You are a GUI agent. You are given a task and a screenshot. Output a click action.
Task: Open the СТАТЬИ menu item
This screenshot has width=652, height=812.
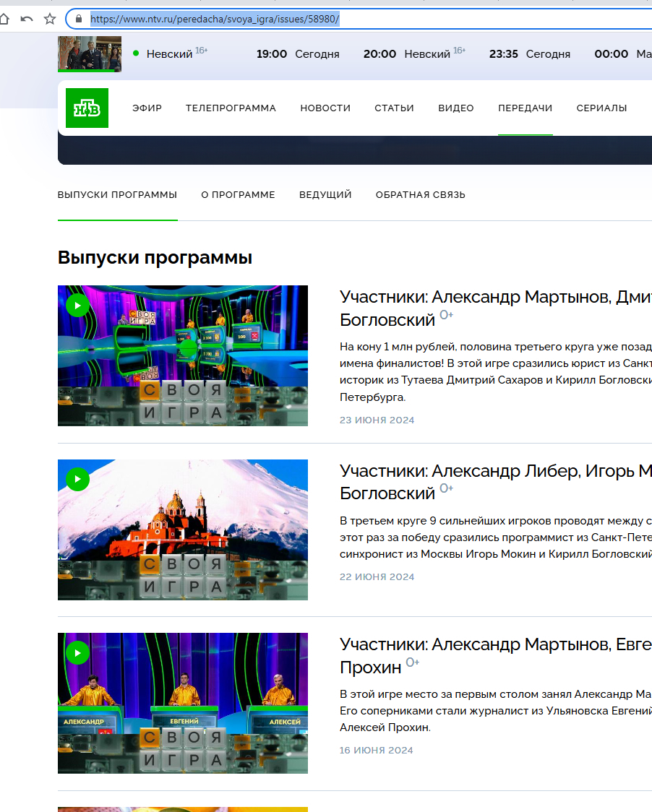(395, 108)
